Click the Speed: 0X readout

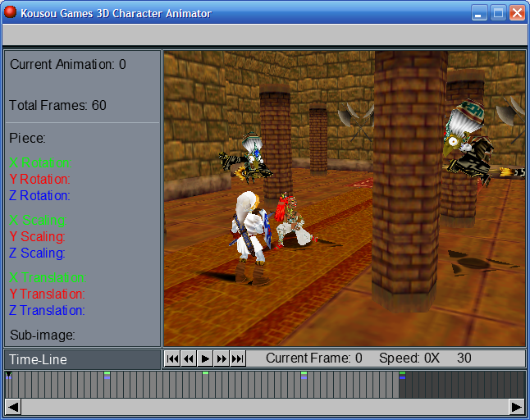[x=409, y=358]
